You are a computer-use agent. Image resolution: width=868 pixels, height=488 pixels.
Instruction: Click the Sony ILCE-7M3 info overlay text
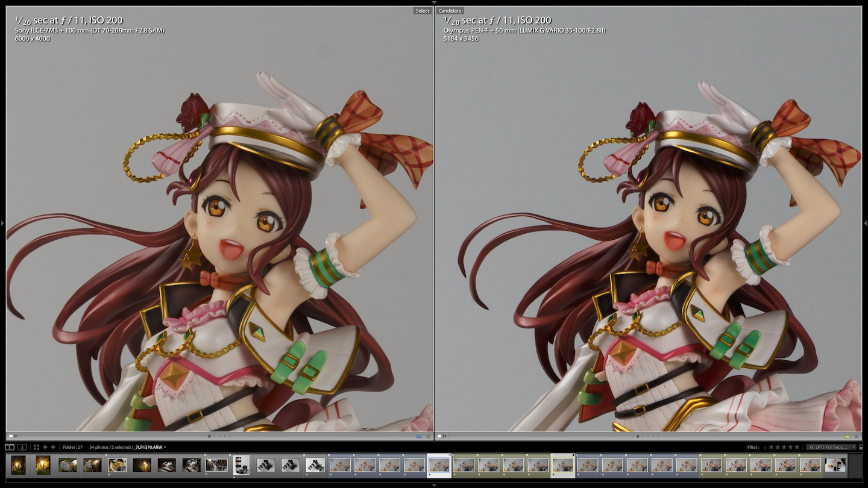point(89,30)
